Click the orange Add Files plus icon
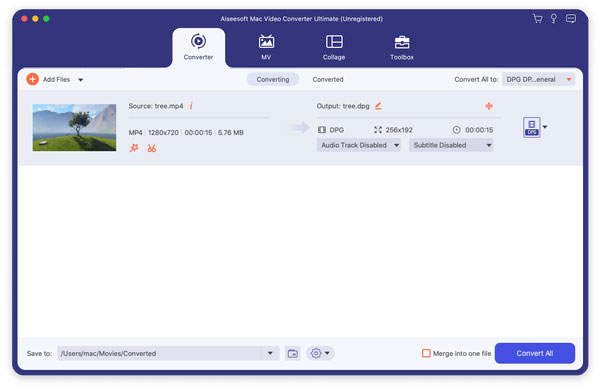The width and height of the screenshot is (600, 389). [x=33, y=79]
